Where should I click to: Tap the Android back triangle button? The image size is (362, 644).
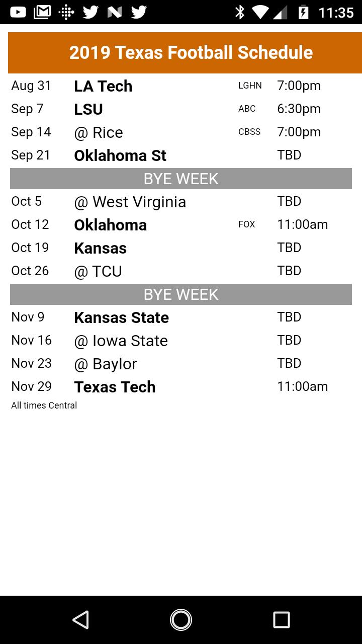80,620
